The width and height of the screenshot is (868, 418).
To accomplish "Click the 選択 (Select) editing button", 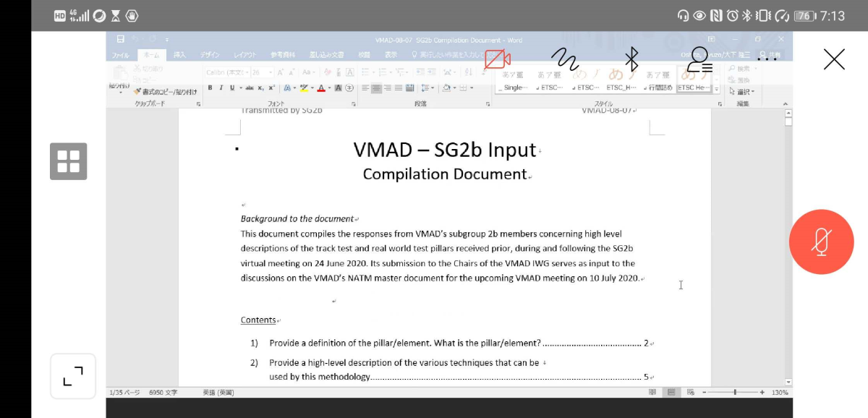I will tap(744, 92).
